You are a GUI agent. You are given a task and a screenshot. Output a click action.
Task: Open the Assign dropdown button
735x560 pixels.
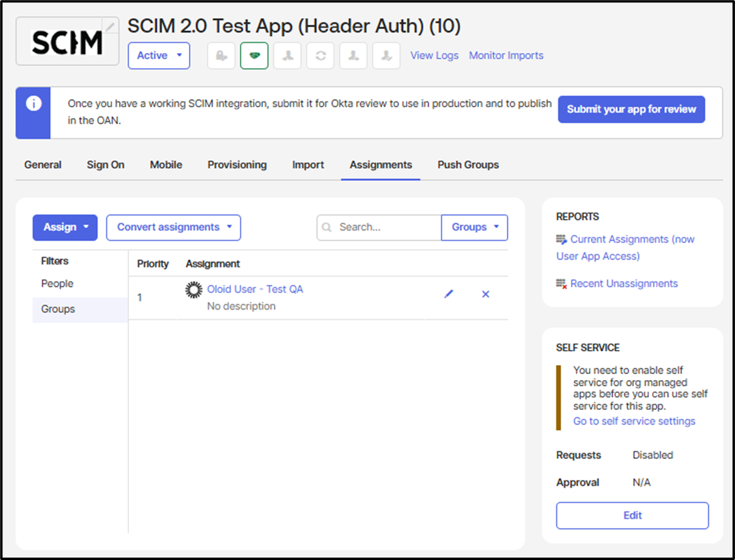(x=65, y=227)
